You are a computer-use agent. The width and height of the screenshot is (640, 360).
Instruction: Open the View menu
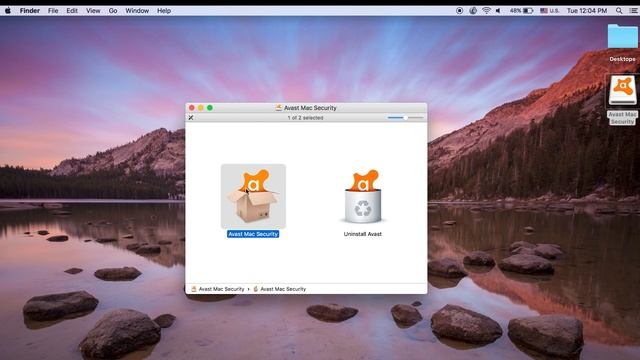click(93, 11)
